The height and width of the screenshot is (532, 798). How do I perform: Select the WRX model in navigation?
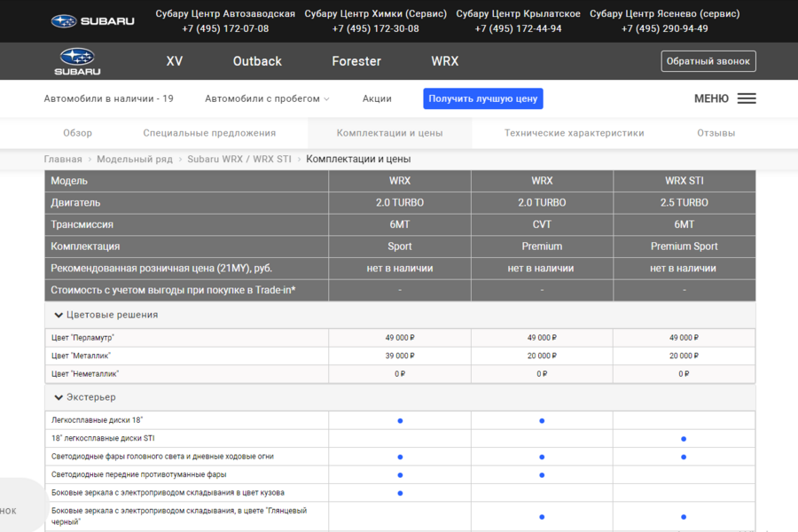tap(445, 61)
